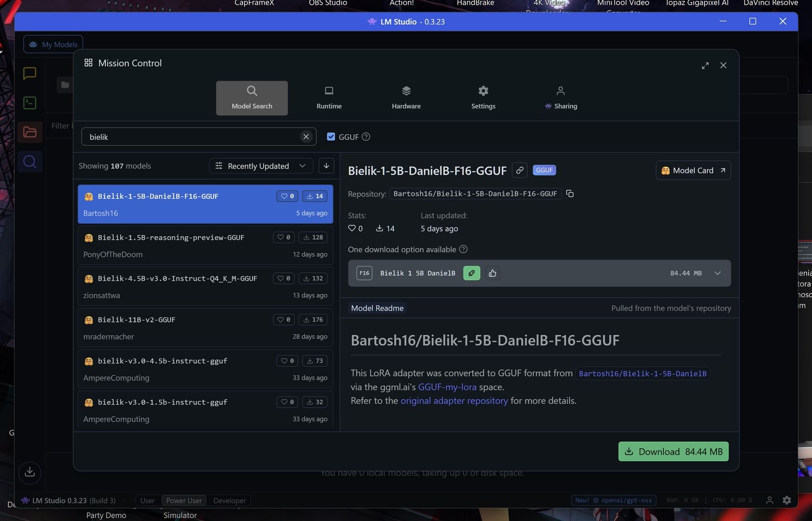This screenshot has height=521, width=812.
Task: Click New openai/gpt-oss announcement badge
Action: pos(613,500)
